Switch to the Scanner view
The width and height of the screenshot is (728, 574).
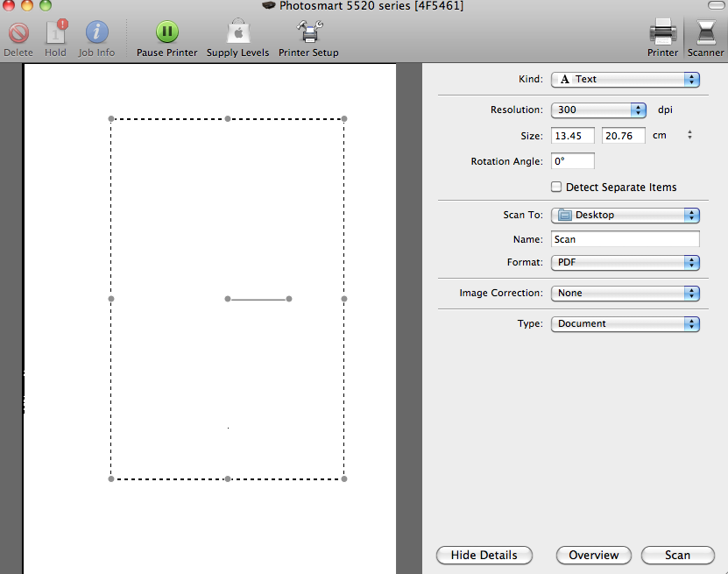pos(706,38)
